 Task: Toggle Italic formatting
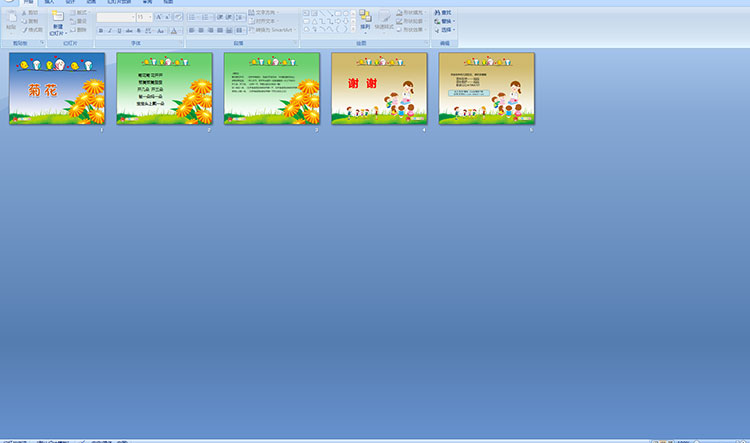tap(110, 31)
